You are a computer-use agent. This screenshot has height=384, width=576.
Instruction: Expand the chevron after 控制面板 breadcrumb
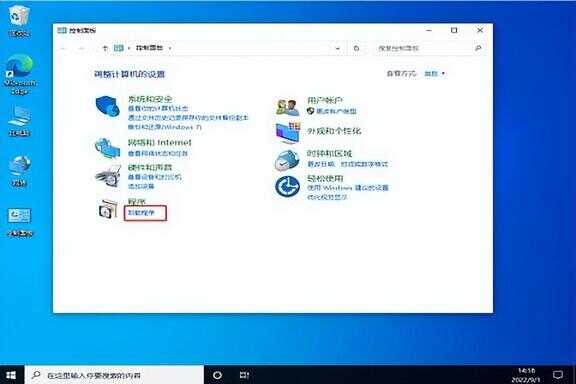click(x=170, y=48)
